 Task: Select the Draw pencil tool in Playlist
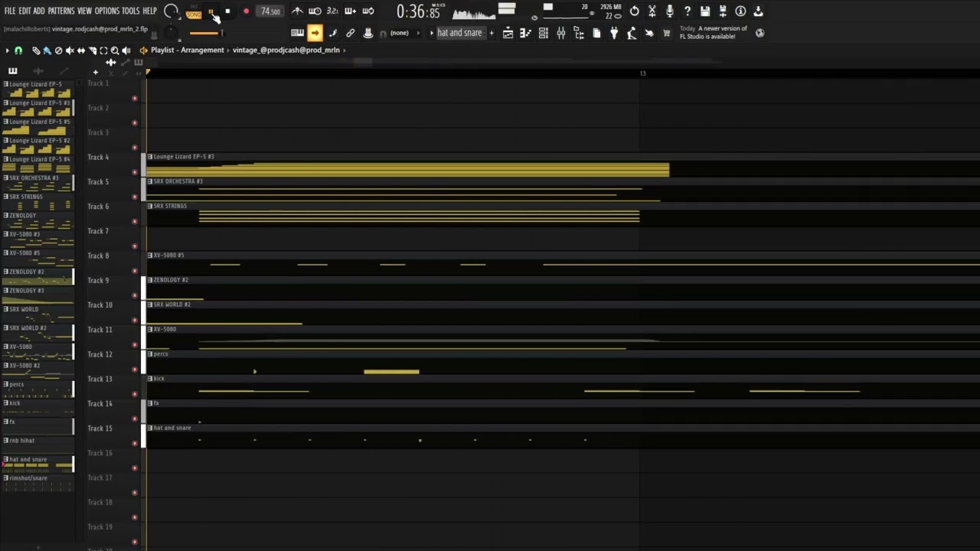coord(35,51)
